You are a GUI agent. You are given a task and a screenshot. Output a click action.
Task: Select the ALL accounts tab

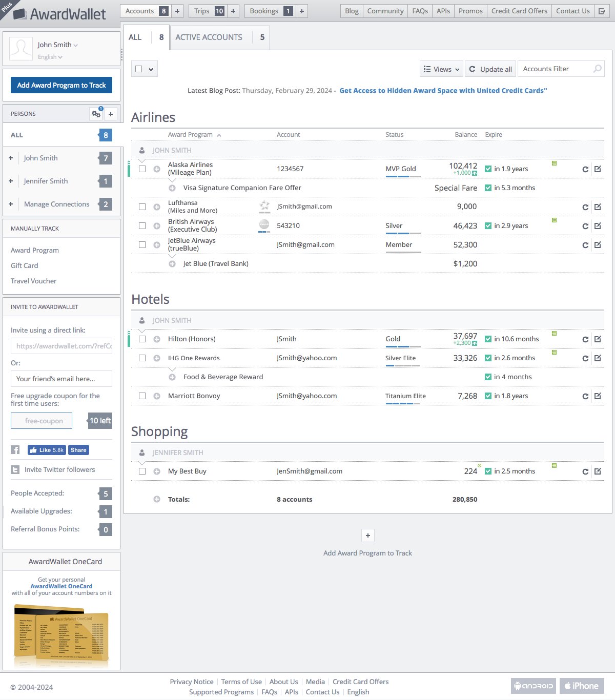tap(146, 37)
